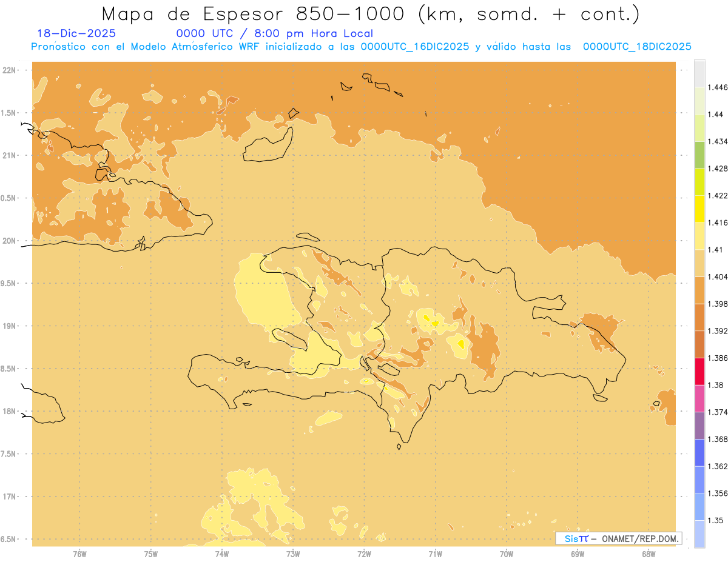Click the 1.422 value on the color scale

719,196
